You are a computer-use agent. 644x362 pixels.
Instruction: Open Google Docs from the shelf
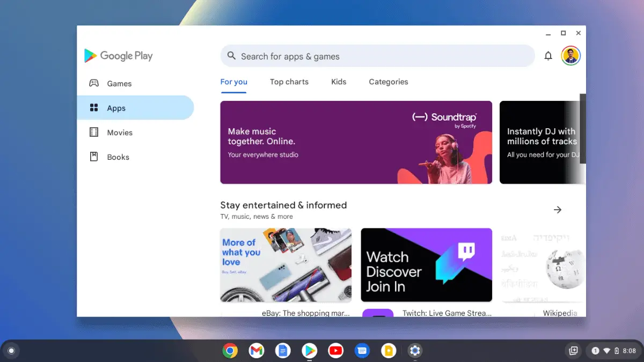(x=283, y=351)
